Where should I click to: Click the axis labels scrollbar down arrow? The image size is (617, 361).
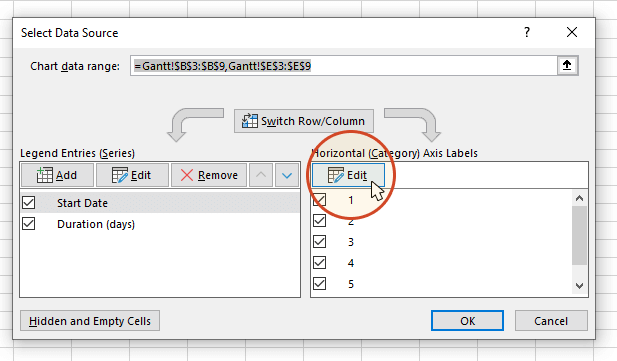pos(579,286)
